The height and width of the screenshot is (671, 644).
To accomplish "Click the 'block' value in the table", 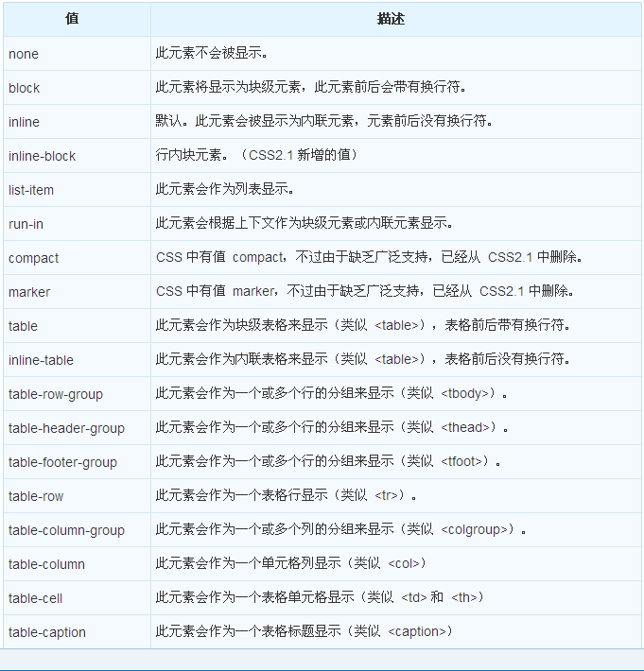I will pyautogui.click(x=25, y=88).
